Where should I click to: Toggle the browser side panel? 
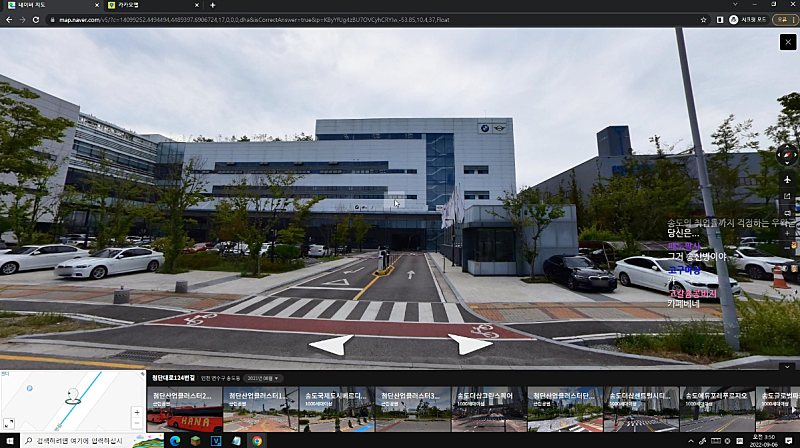pyautogui.click(x=720, y=20)
